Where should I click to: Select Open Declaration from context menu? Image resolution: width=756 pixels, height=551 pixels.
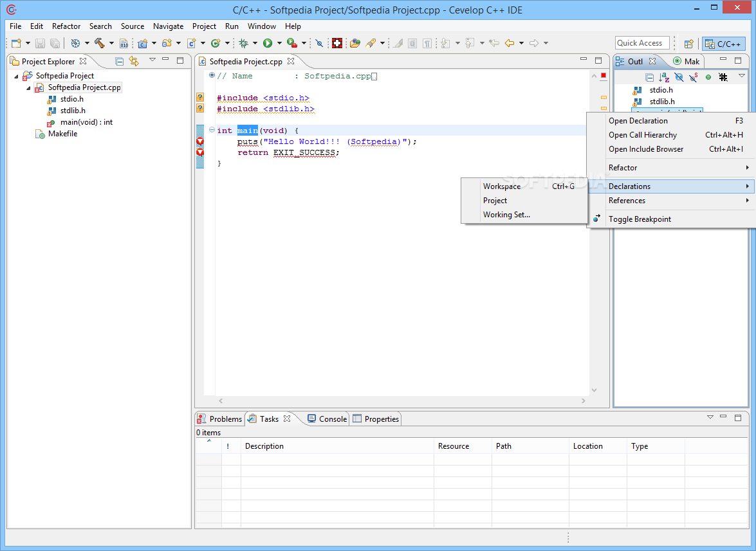(x=672, y=121)
